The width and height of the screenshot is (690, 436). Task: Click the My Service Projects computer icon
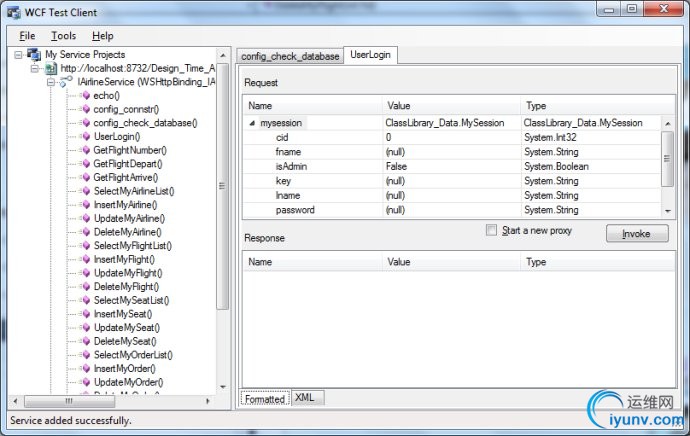click(34, 55)
